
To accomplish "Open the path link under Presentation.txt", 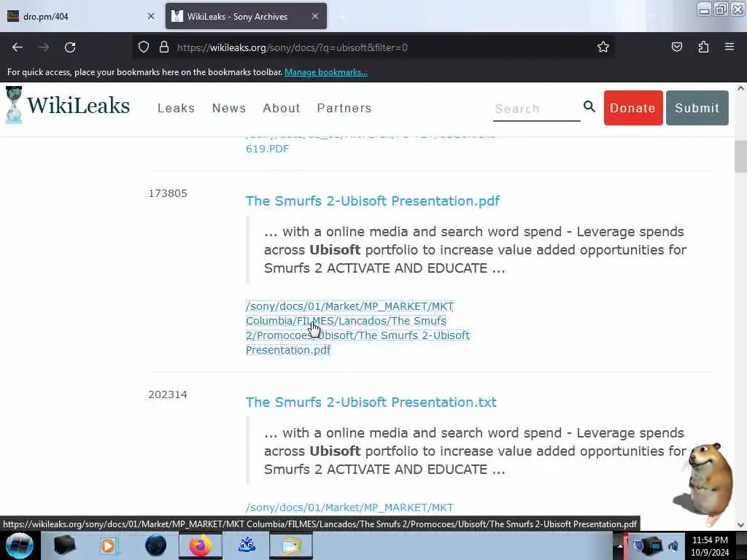I will (x=349, y=507).
